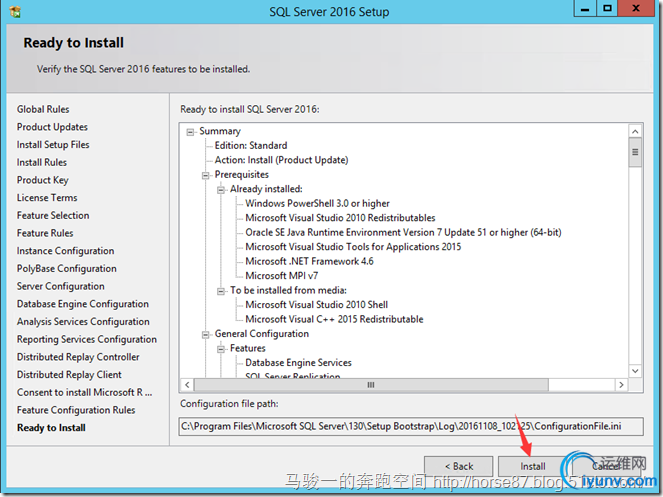Viewport: 663px width, 497px height.
Task: Select Microsoft Visual C++ 2015 Redistributable row
Action: point(334,320)
